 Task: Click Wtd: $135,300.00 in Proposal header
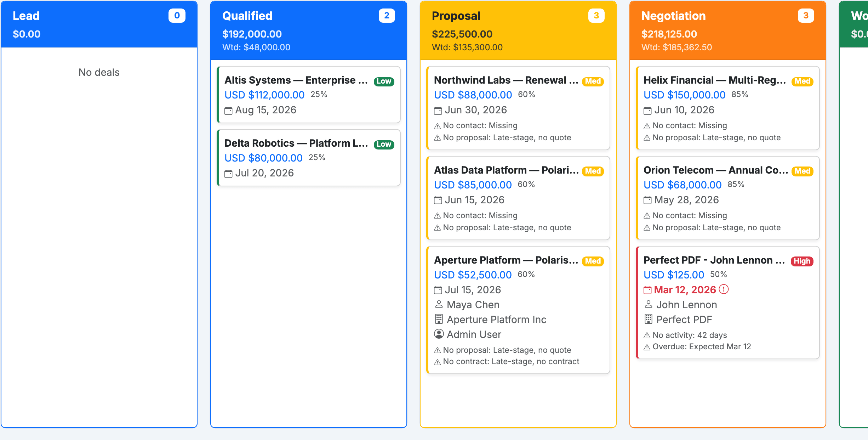(x=467, y=47)
